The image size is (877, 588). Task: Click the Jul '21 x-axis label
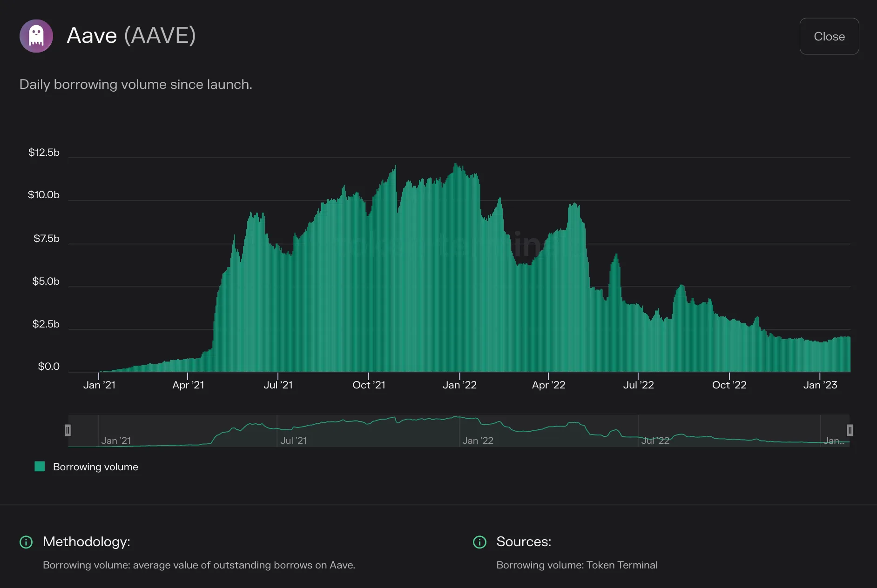(278, 385)
